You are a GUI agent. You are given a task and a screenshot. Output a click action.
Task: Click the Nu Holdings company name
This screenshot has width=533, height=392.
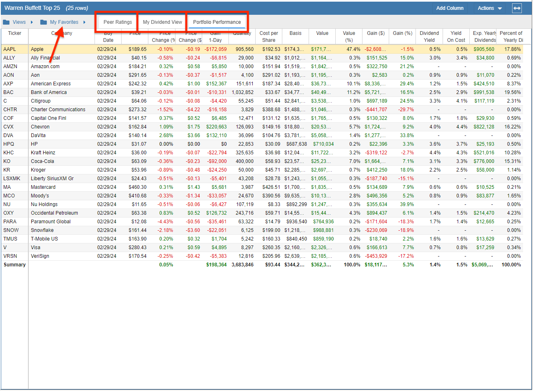click(44, 204)
